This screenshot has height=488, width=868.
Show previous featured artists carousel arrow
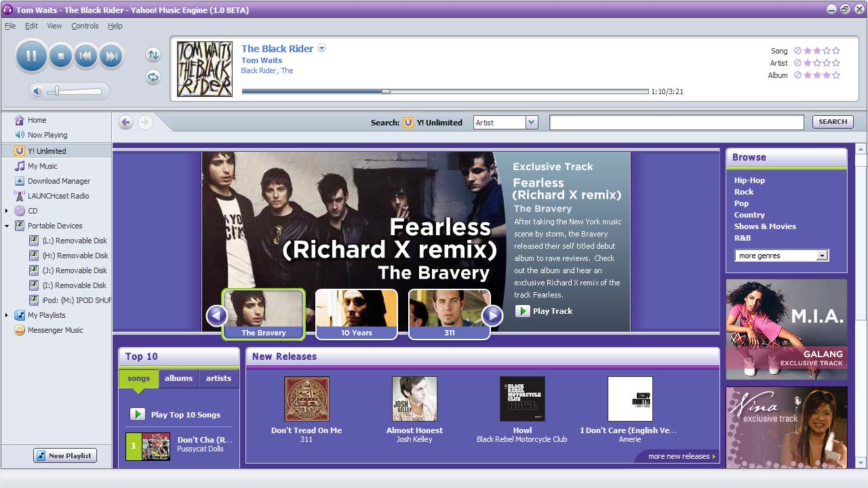coord(216,315)
